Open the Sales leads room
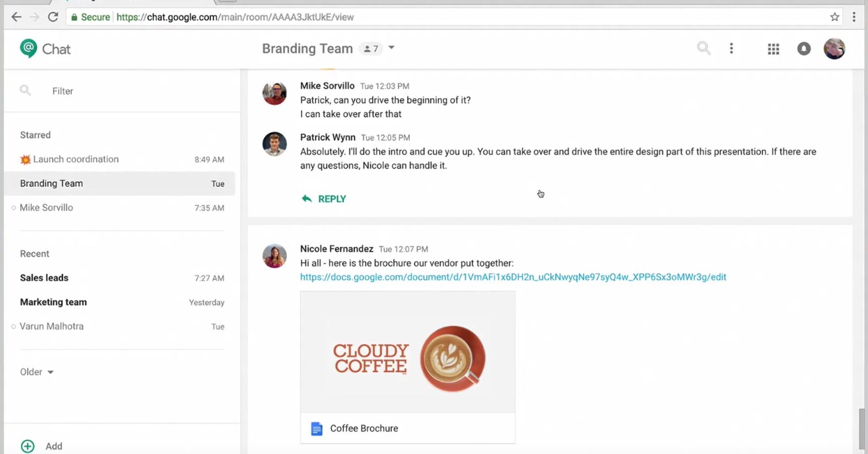 point(44,278)
